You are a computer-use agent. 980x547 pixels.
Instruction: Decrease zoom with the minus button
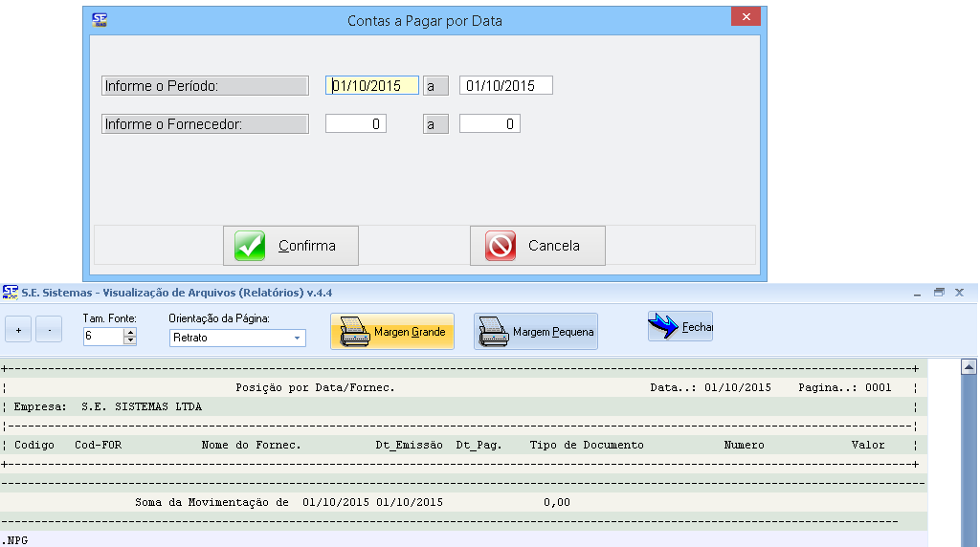[49, 331]
